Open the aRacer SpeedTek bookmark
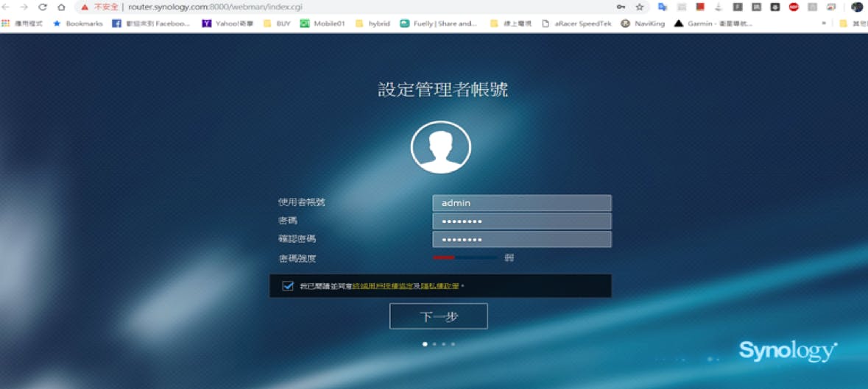This screenshot has width=868, height=389. (576, 24)
